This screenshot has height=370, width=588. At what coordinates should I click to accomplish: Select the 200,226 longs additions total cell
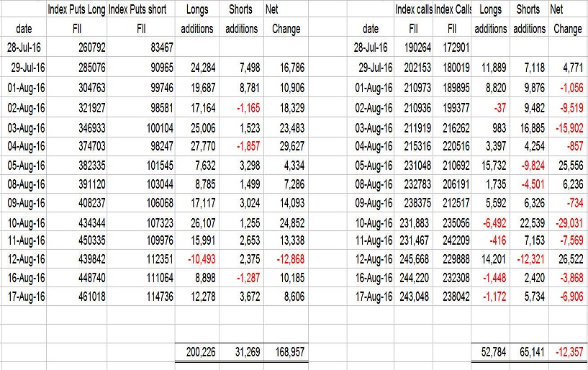[197, 351]
